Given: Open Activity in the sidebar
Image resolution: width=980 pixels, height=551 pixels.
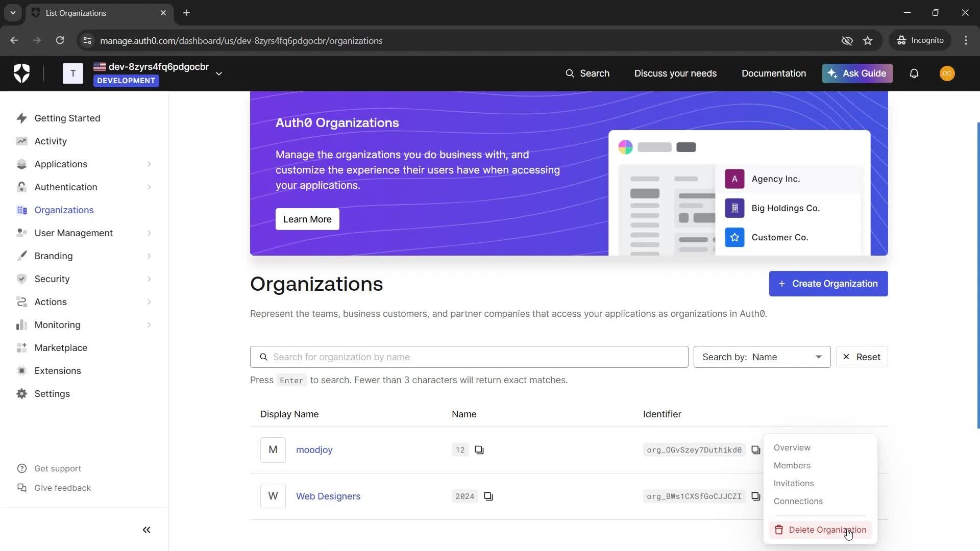Looking at the screenshot, I should click(x=51, y=141).
